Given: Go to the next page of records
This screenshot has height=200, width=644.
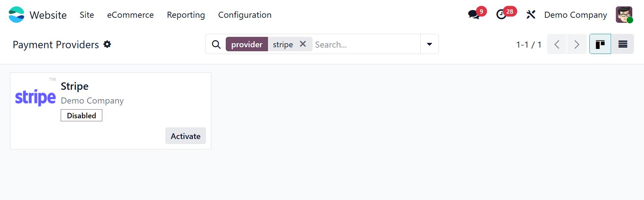Looking at the screenshot, I should [577, 44].
